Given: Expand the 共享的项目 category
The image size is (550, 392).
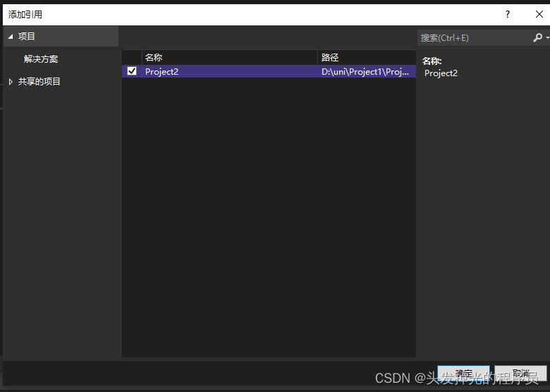Looking at the screenshot, I should point(11,82).
